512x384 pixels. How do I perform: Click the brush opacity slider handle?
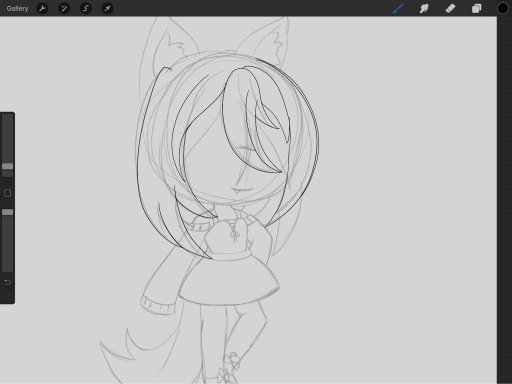pyautogui.click(x=7, y=212)
